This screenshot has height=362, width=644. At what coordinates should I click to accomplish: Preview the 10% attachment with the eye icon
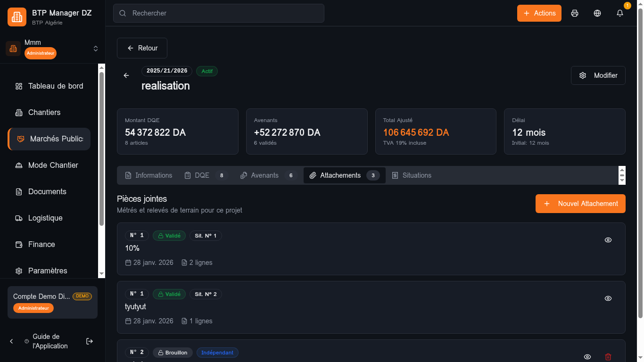click(608, 240)
